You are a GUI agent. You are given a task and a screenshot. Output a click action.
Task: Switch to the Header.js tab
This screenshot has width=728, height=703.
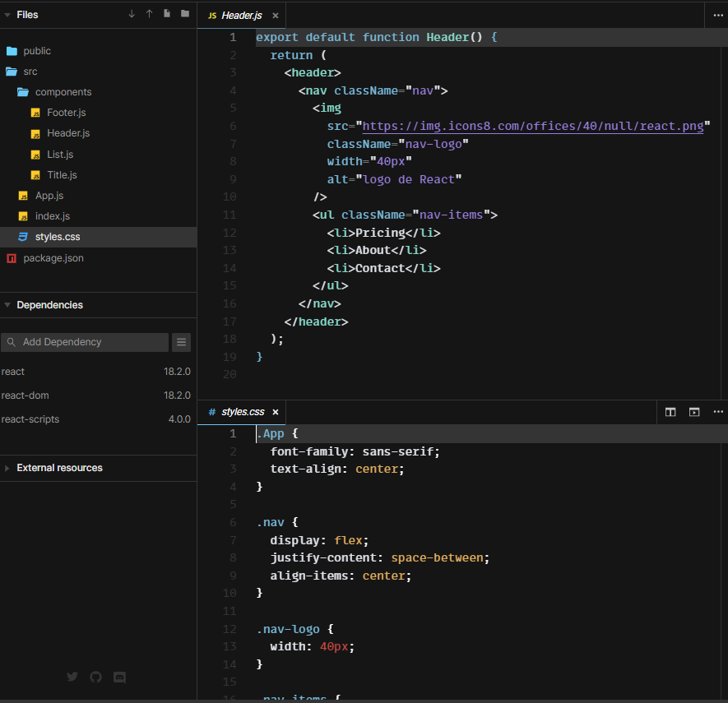[241, 15]
